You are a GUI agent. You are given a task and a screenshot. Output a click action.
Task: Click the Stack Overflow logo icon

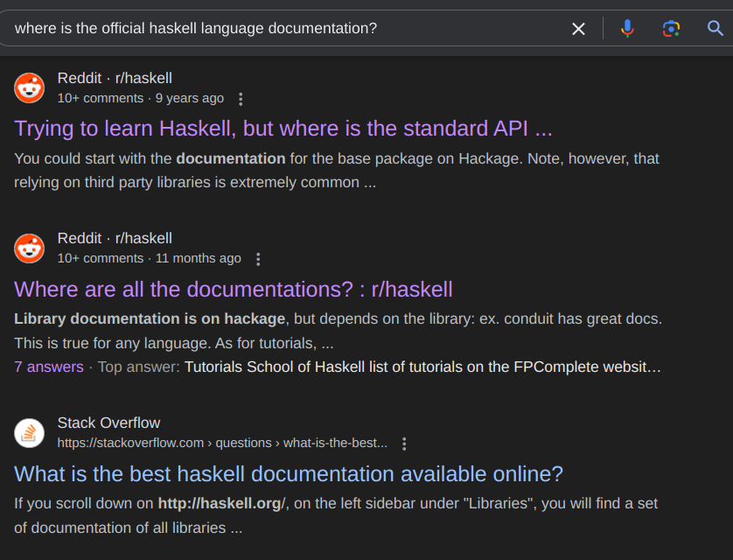(30, 433)
